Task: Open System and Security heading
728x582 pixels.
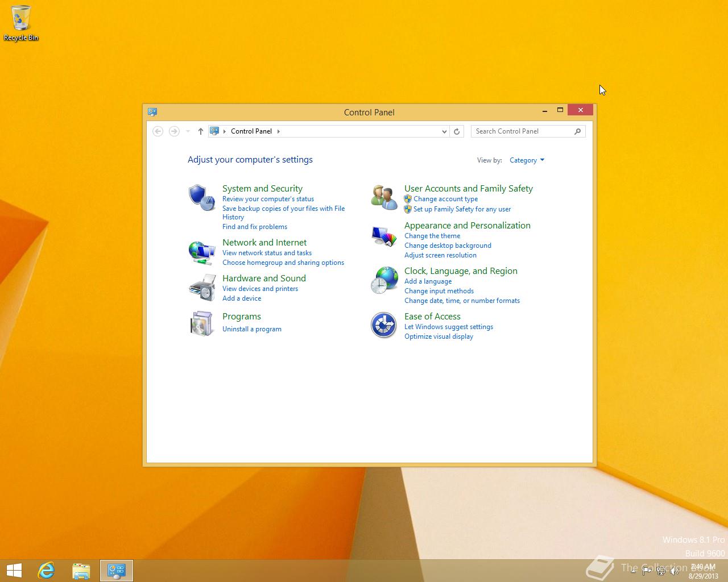Action: click(262, 189)
